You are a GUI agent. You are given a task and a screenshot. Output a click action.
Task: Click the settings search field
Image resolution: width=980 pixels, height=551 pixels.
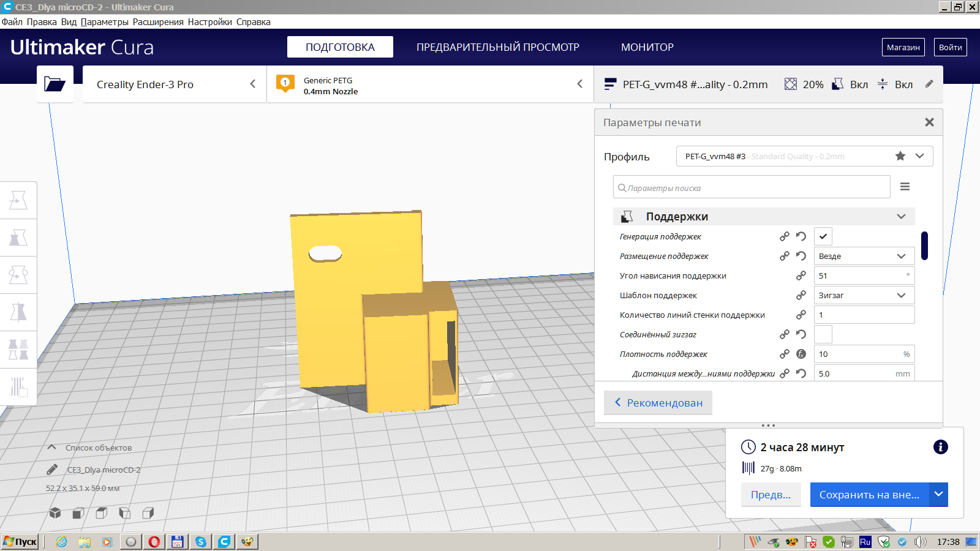click(x=752, y=188)
